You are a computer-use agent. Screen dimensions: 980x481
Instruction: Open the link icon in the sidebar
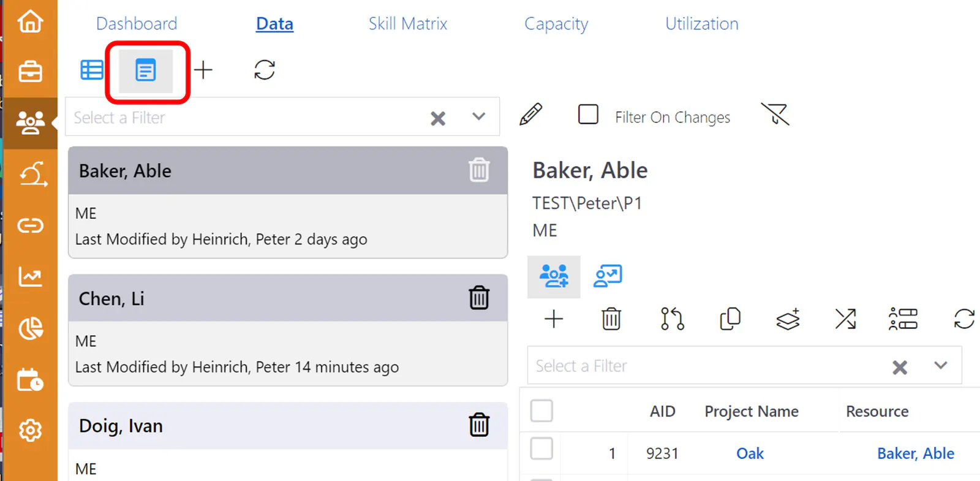click(x=30, y=225)
